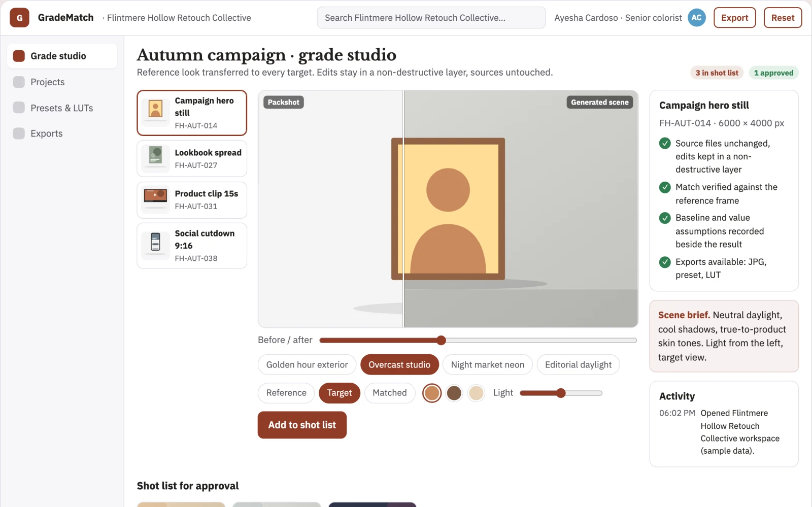Image resolution: width=812 pixels, height=507 pixels.
Task: Click the Scene brief note
Action: 724,336
